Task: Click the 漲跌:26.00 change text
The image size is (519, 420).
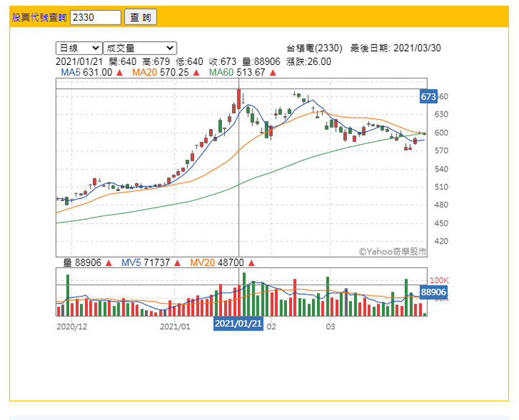Action: coord(309,61)
